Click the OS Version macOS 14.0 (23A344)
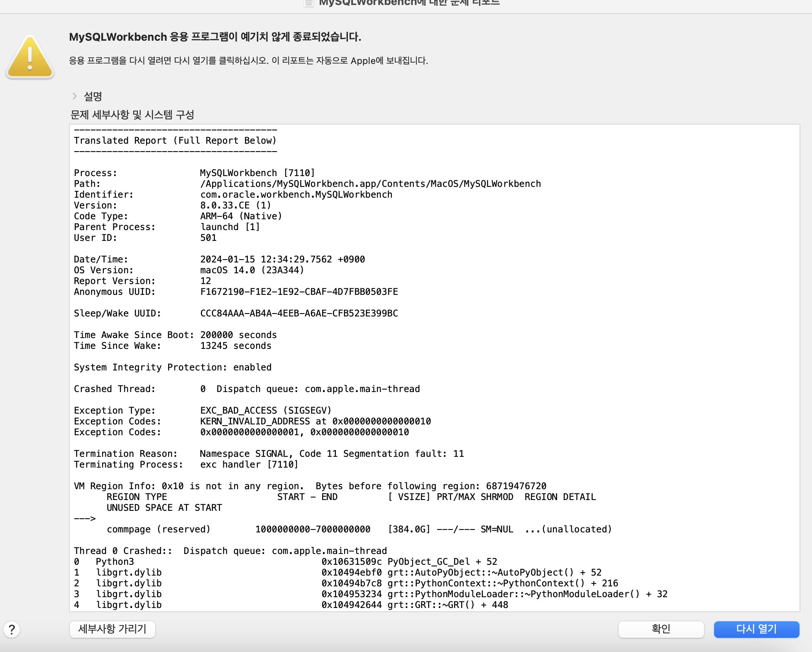This screenshot has width=812, height=652. point(252,270)
